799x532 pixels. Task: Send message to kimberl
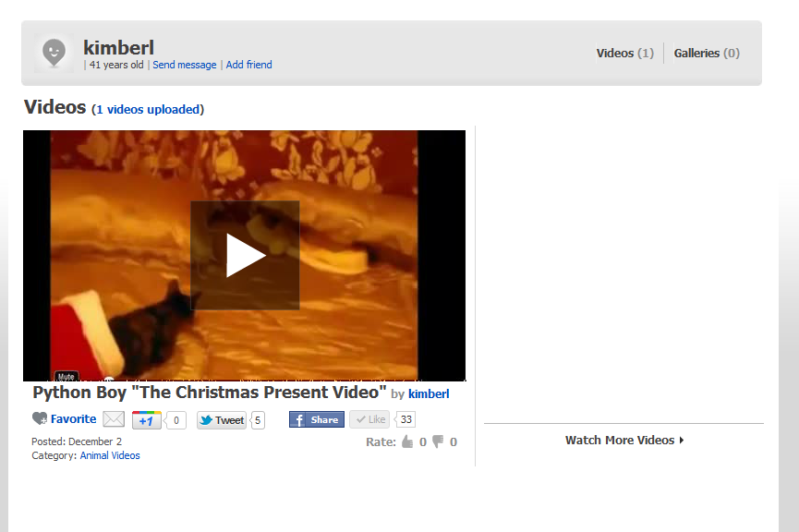pos(185,65)
